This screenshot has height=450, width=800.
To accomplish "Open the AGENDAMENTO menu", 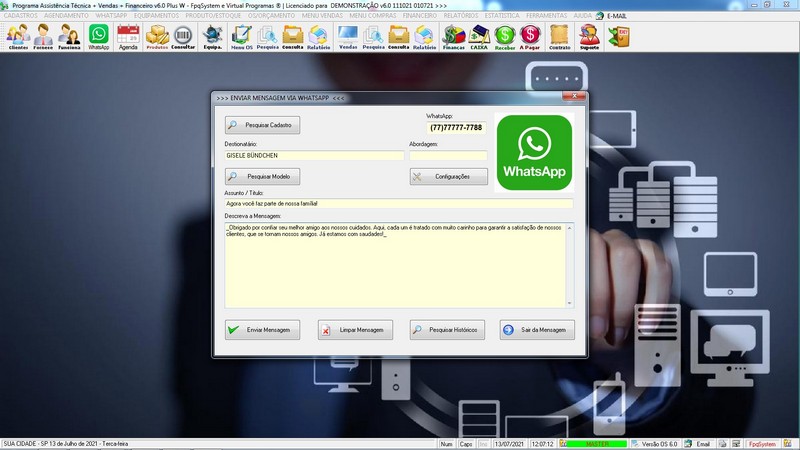I will pyautogui.click(x=66, y=16).
